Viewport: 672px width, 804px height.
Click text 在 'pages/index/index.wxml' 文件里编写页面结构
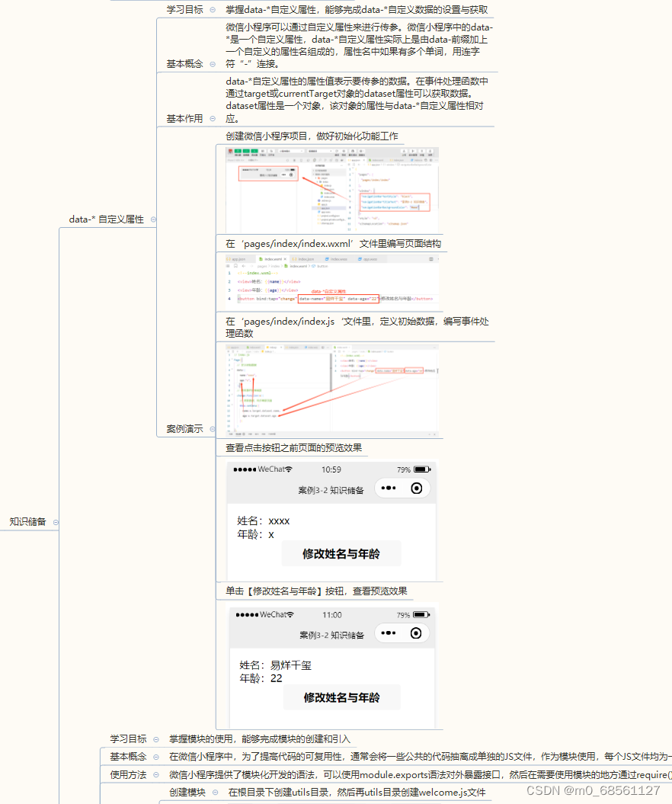pyautogui.click(x=333, y=244)
